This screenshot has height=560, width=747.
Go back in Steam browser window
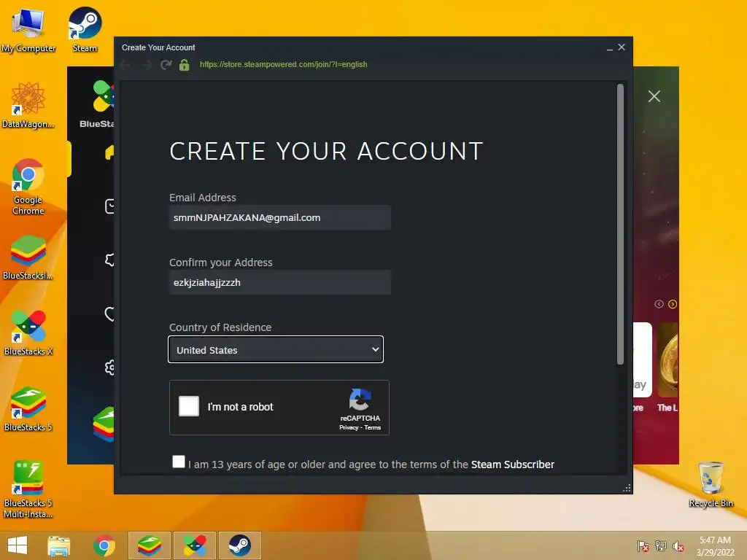tap(125, 65)
